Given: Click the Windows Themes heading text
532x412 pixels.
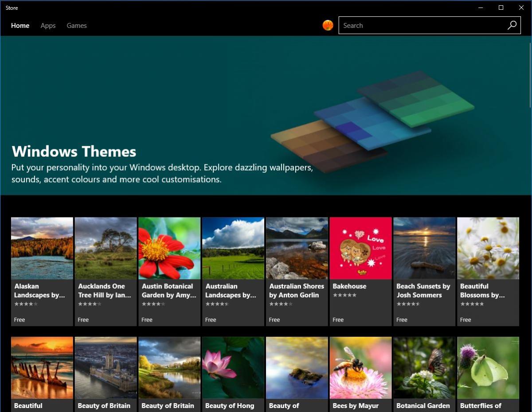Looking at the screenshot, I should 74,152.
